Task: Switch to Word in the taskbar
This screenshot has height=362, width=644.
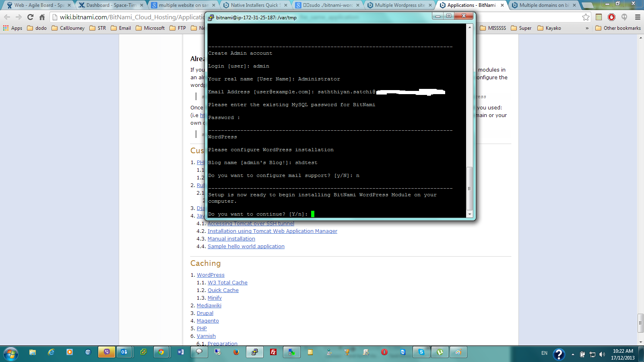Action: pyautogui.click(x=181, y=352)
